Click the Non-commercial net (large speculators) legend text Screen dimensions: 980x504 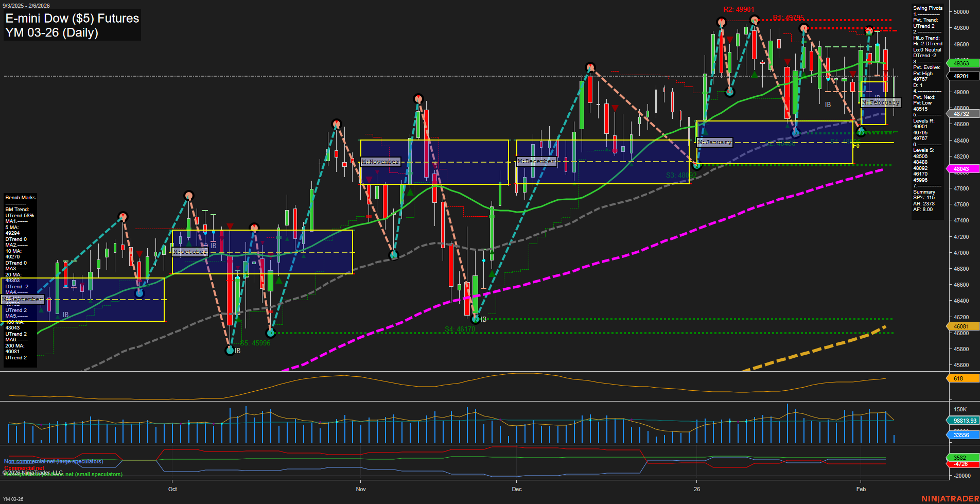coord(54,461)
